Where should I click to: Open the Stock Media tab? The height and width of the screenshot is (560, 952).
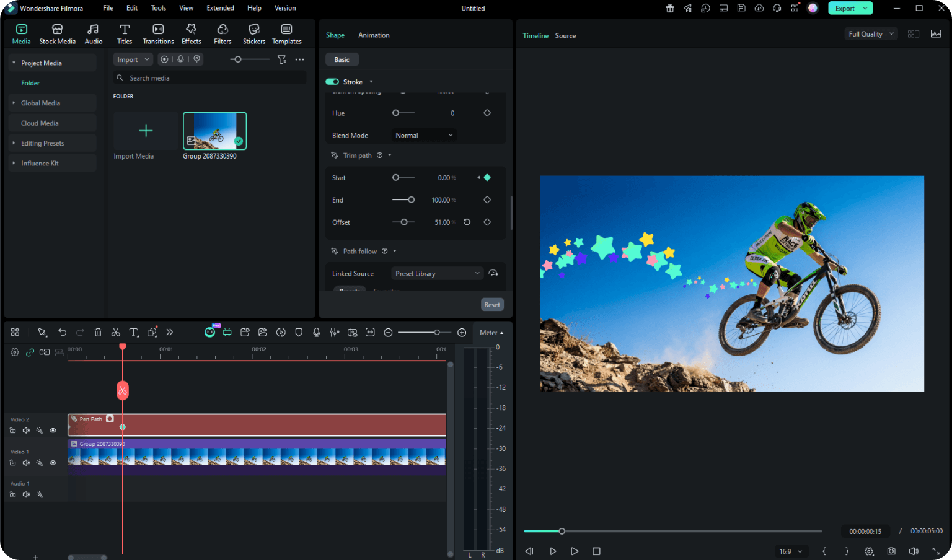(x=57, y=34)
